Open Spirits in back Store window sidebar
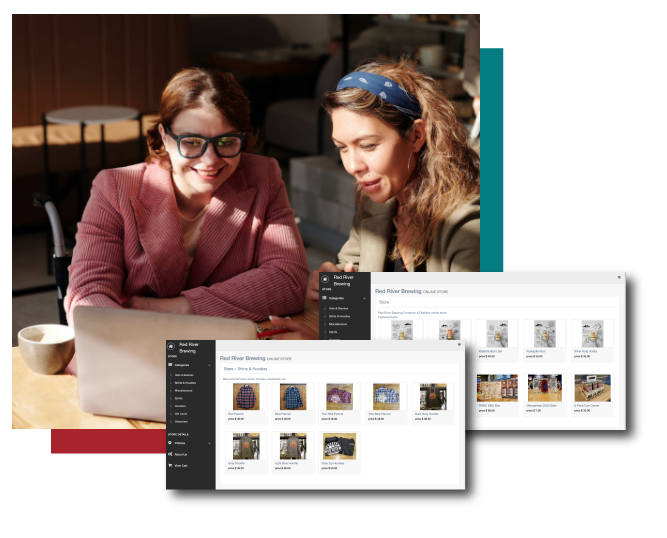The height and width of the screenshot is (538, 667). tap(333, 332)
